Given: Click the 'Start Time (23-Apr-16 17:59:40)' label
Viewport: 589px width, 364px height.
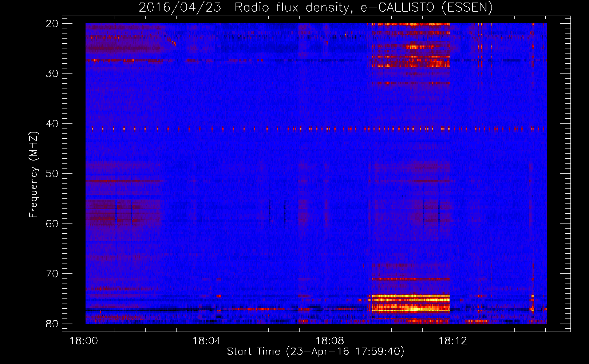Looking at the screenshot, I should (315, 352).
